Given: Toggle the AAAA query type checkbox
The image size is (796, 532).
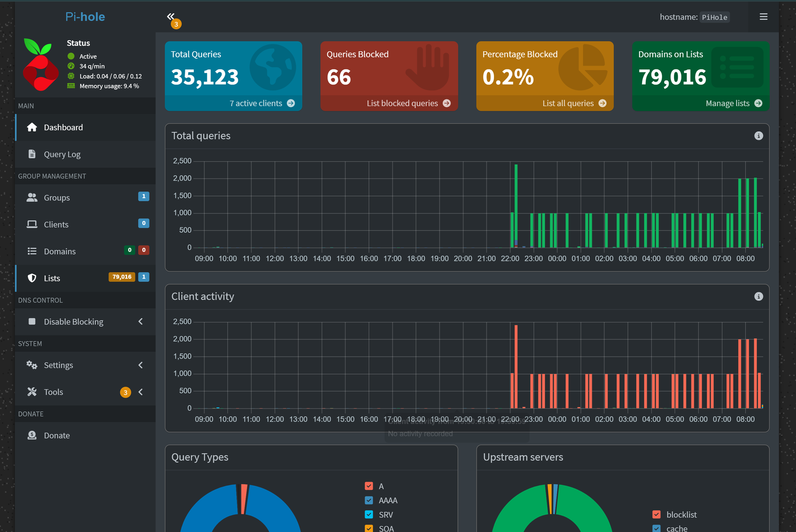Looking at the screenshot, I should click(x=369, y=500).
